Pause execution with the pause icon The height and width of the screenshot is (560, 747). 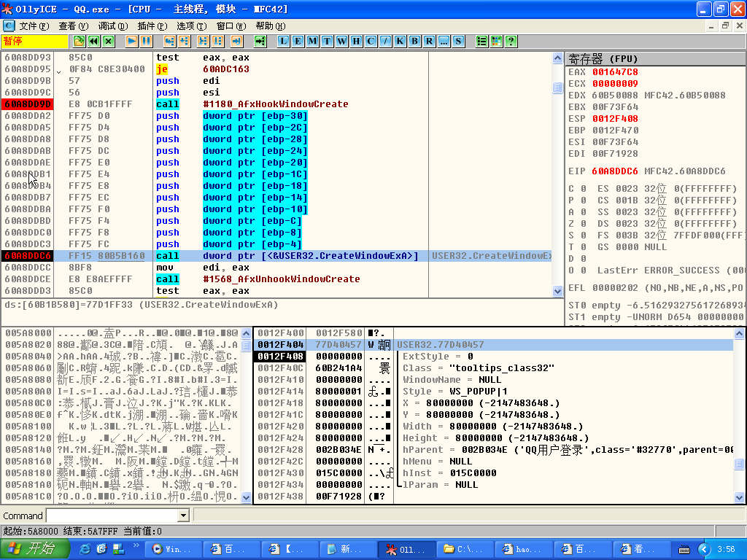(x=147, y=41)
